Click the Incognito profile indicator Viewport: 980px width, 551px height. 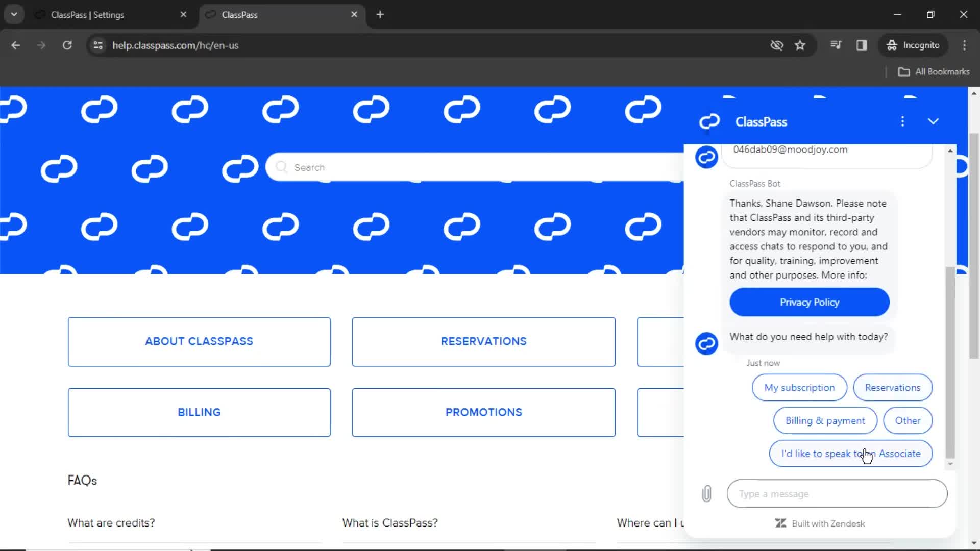pyautogui.click(x=913, y=45)
